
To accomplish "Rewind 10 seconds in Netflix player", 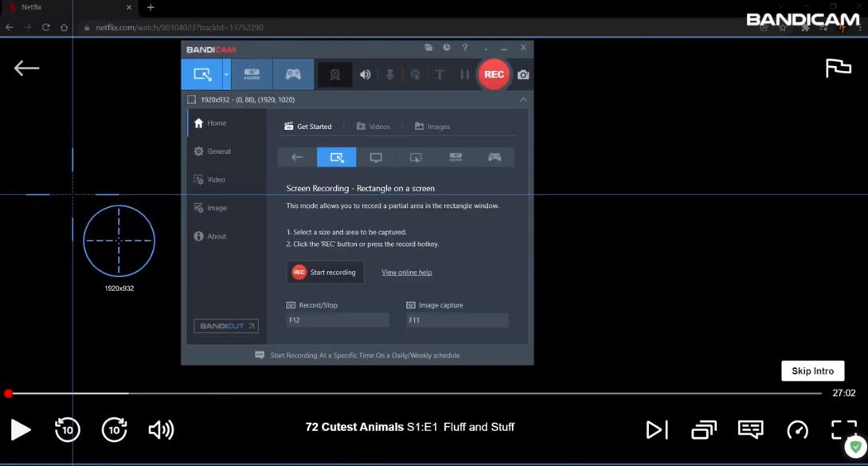I will (68, 429).
